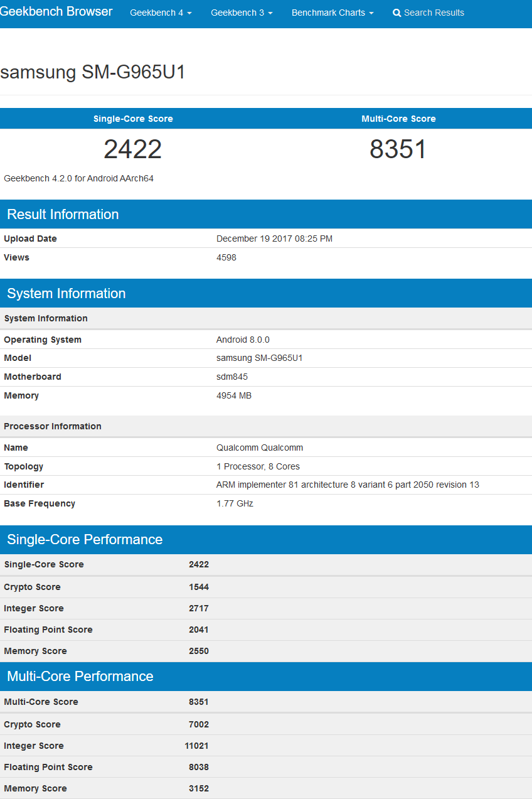Image resolution: width=532 pixels, height=799 pixels.
Task: Click the Topology label
Action: pos(24,466)
